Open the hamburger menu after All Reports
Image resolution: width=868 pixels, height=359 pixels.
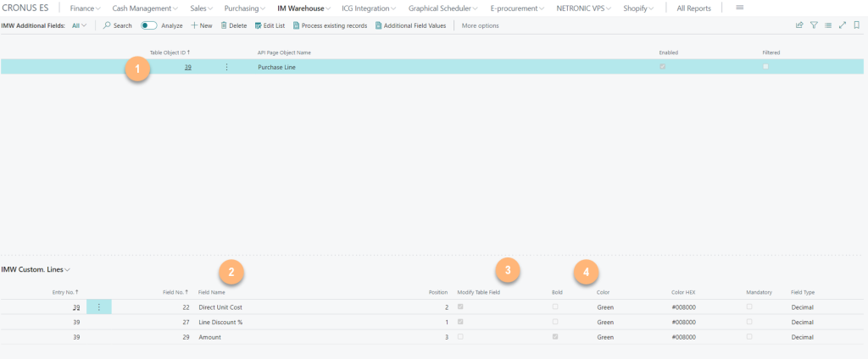click(739, 8)
